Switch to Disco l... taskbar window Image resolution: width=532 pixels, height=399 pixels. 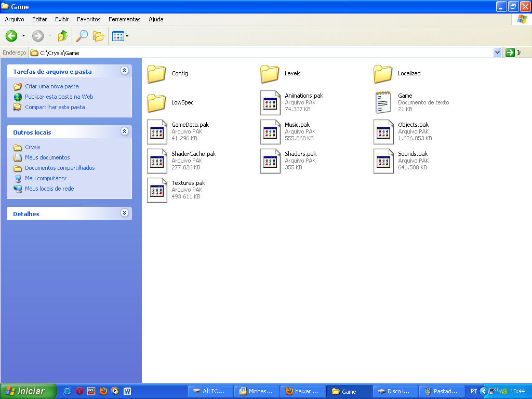(395, 391)
